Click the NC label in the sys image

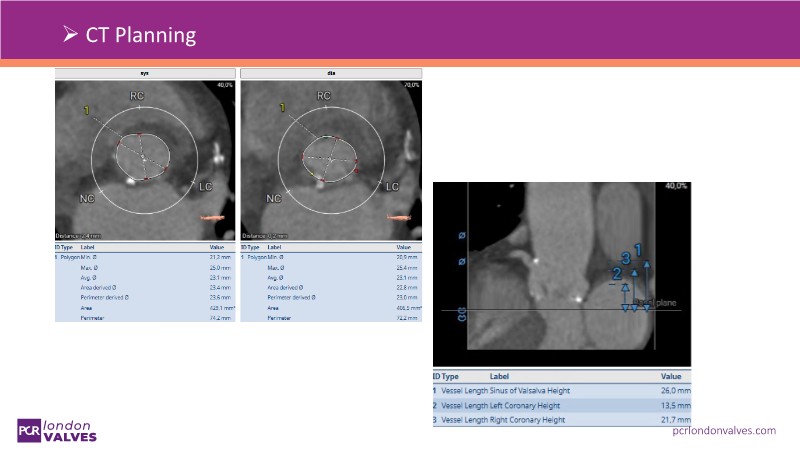point(87,199)
